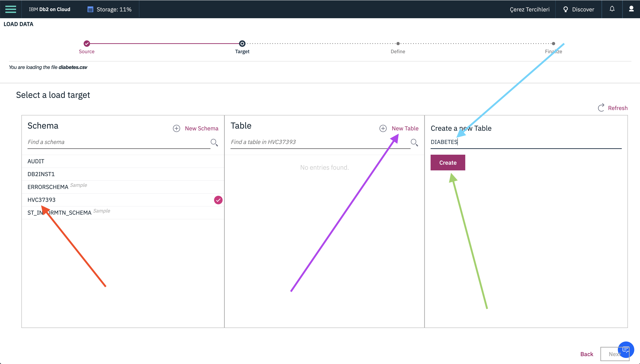Open the user profile icon
The height and width of the screenshot is (364, 640).
pyautogui.click(x=631, y=9)
